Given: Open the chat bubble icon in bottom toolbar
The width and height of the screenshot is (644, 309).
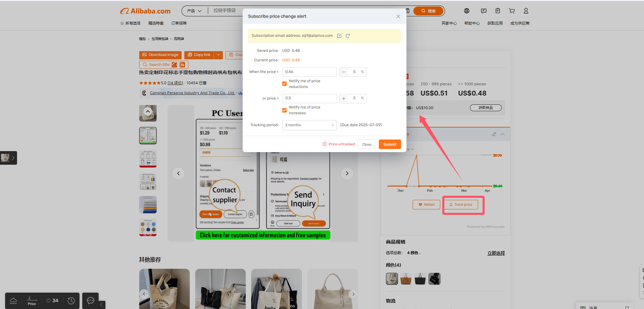Looking at the screenshot, I should click(90, 300).
